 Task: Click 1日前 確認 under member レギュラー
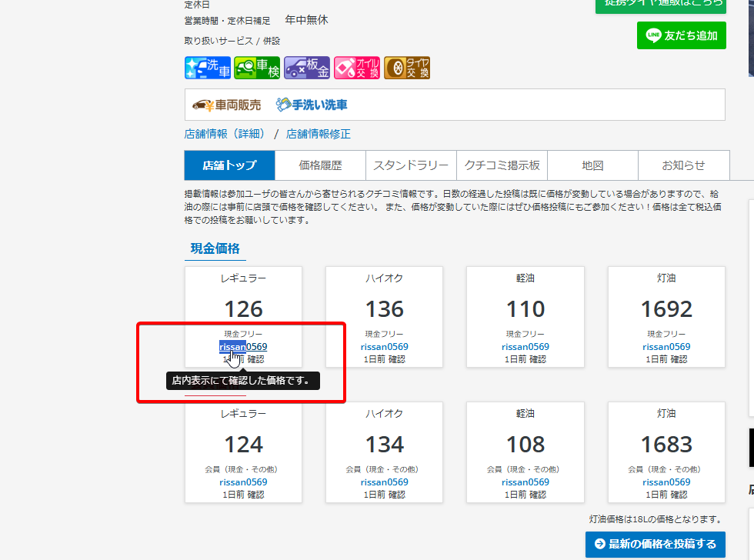243,495
